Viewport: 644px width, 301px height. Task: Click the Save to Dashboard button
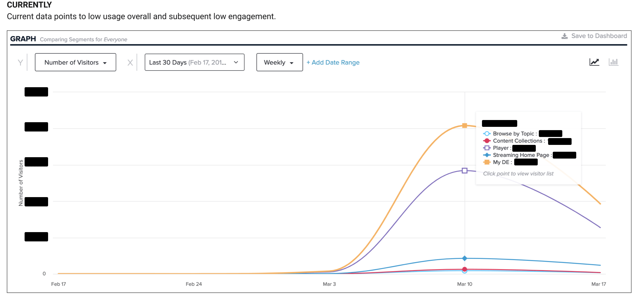click(598, 36)
